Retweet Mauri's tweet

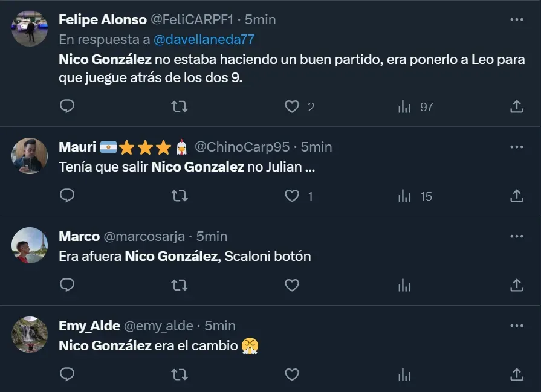coord(180,196)
